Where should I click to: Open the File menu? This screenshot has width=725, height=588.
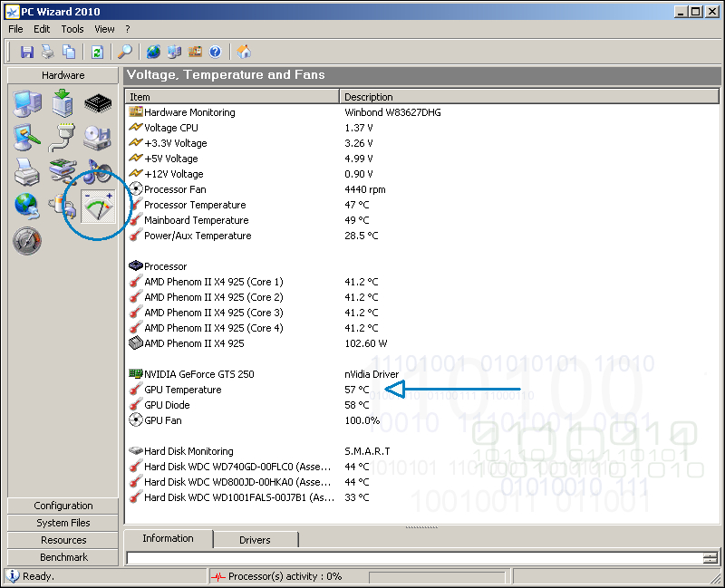click(x=15, y=29)
